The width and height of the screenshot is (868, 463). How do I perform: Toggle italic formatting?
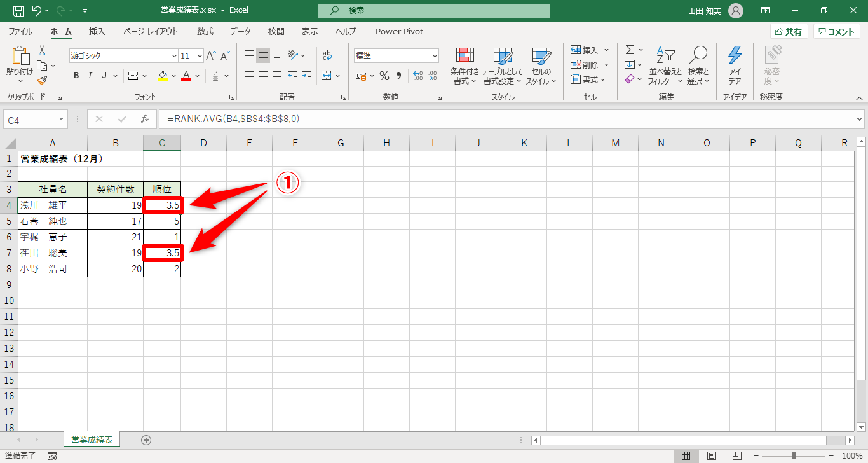90,76
